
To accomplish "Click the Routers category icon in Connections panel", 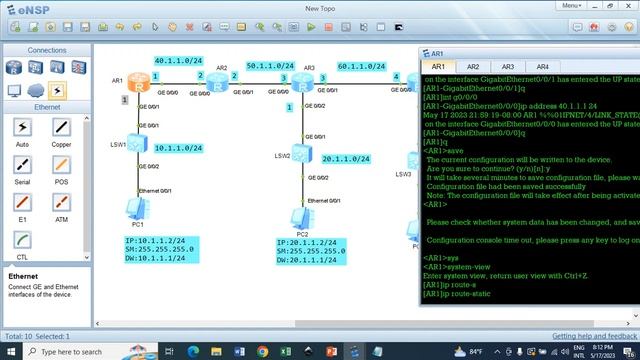I will coord(14,67).
